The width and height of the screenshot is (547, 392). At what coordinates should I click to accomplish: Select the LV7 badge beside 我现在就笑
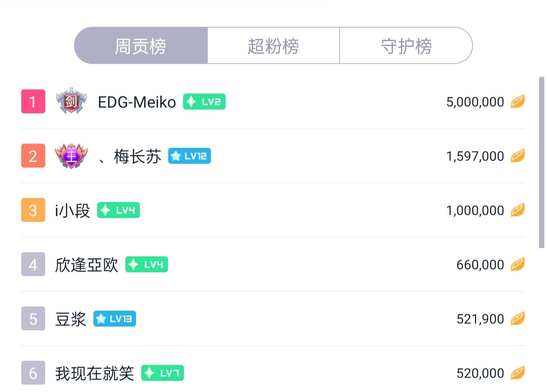tap(162, 373)
